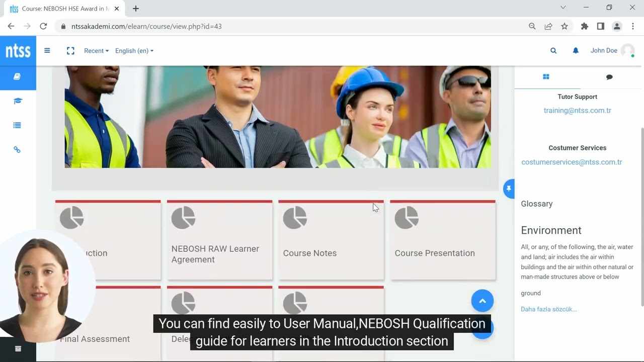Toggle the browser side panel

601,26
